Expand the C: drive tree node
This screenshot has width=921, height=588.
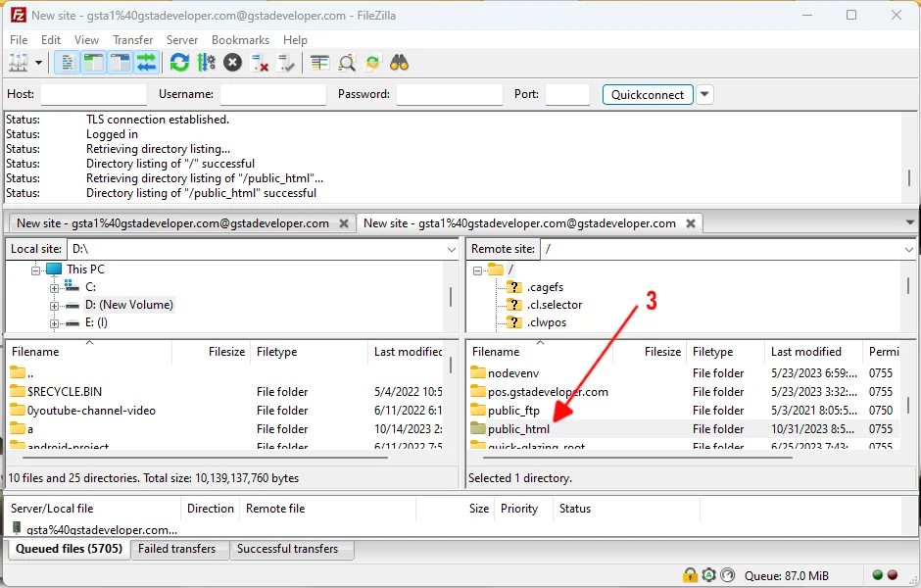click(x=56, y=287)
